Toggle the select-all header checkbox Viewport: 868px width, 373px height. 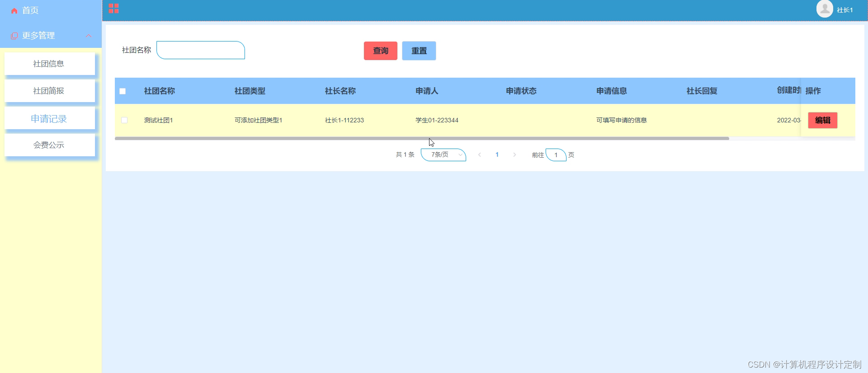click(x=123, y=91)
